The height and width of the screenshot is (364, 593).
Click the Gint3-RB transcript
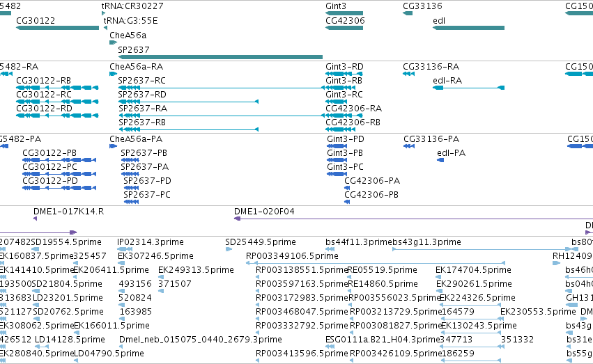click(x=340, y=88)
